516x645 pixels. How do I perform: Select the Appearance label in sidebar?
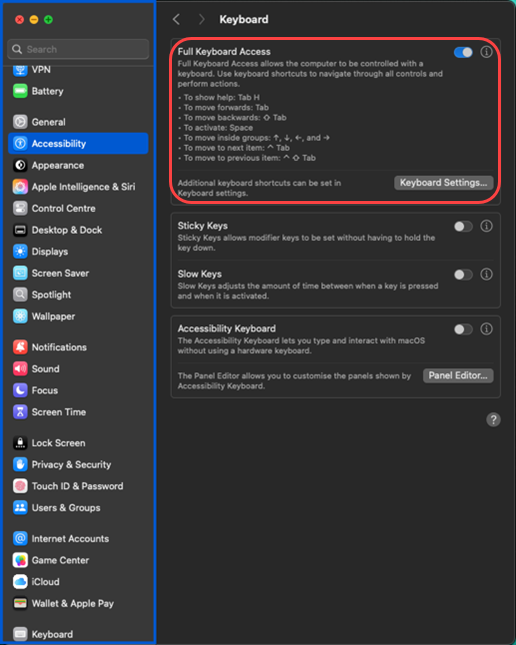(58, 165)
